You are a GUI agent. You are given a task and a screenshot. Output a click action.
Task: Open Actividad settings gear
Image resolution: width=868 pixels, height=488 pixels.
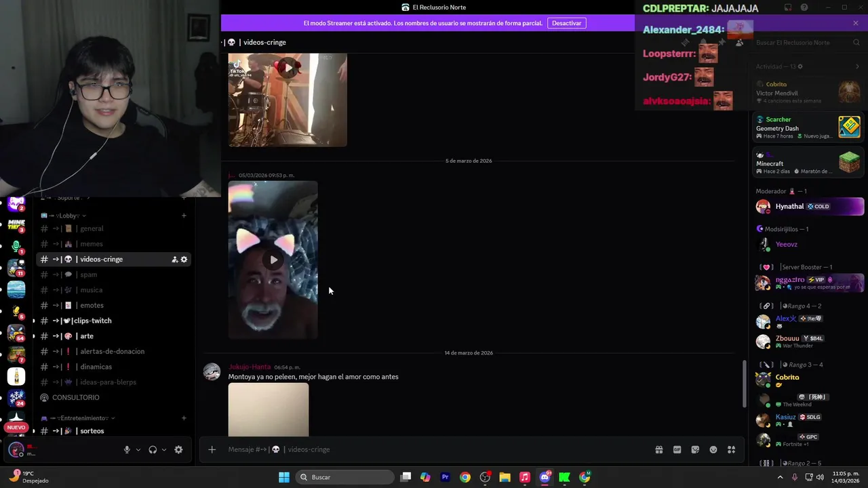pos(800,66)
